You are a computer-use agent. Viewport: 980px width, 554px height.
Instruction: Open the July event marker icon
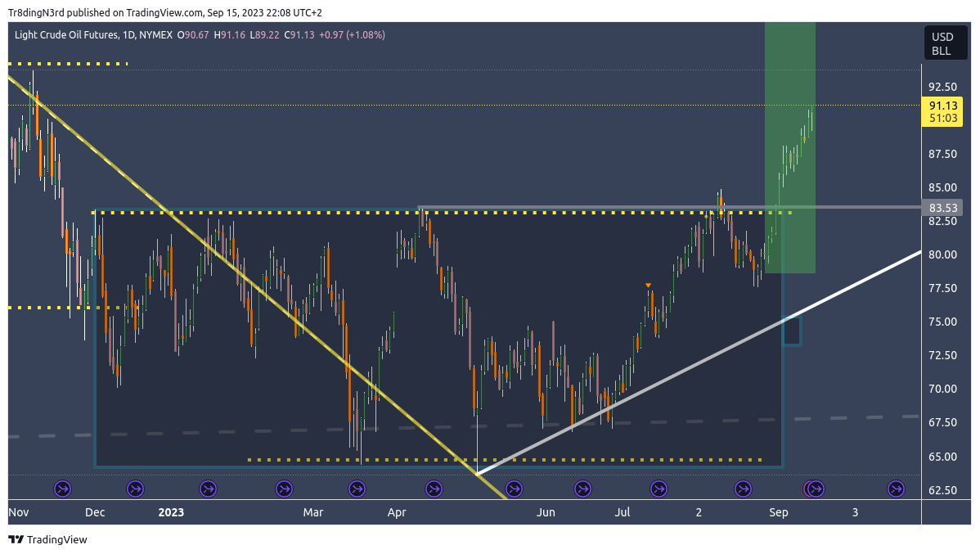coord(659,489)
